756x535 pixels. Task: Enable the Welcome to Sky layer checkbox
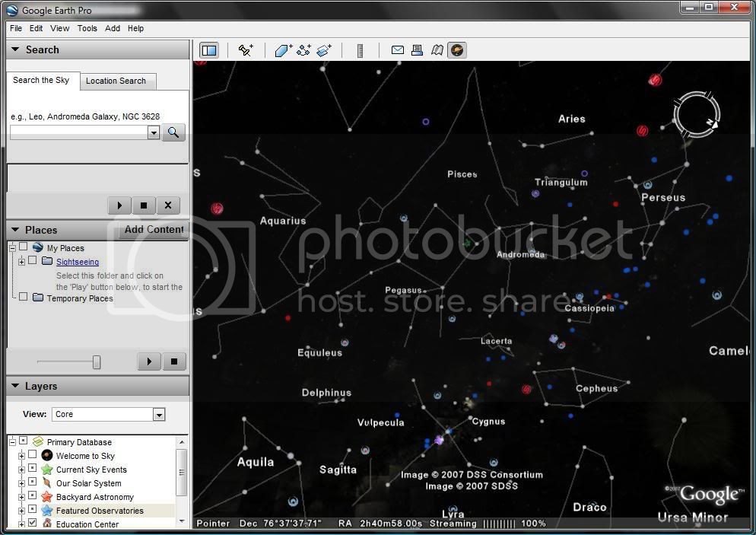pos(32,454)
